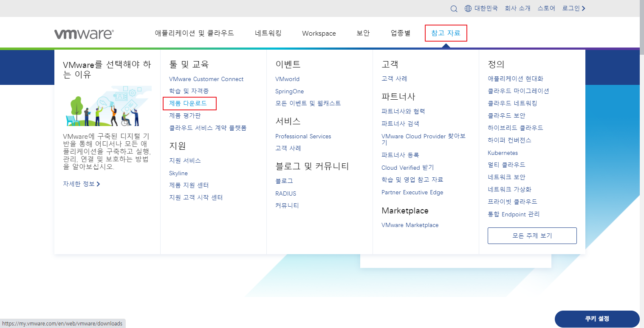Image resolution: width=644 pixels, height=328 pixels.
Task: Open 고객 사례 under 서비스
Action: click(288, 149)
